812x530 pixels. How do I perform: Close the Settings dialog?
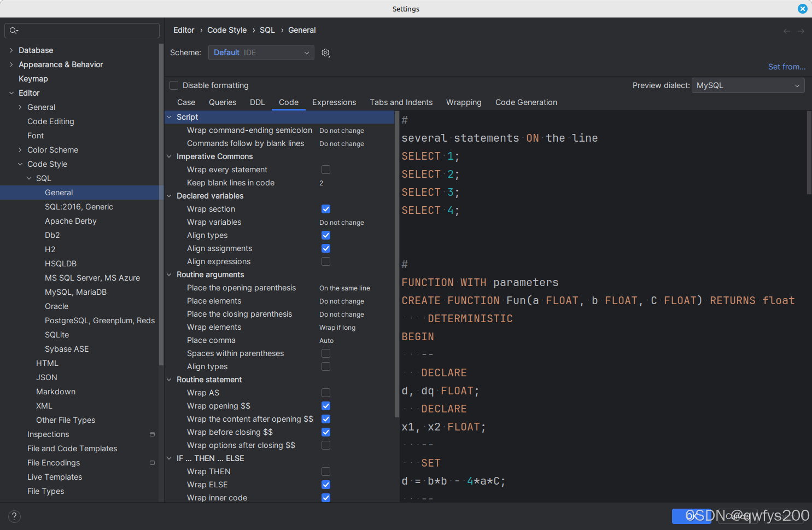pyautogui.click(x=802, y=9)
